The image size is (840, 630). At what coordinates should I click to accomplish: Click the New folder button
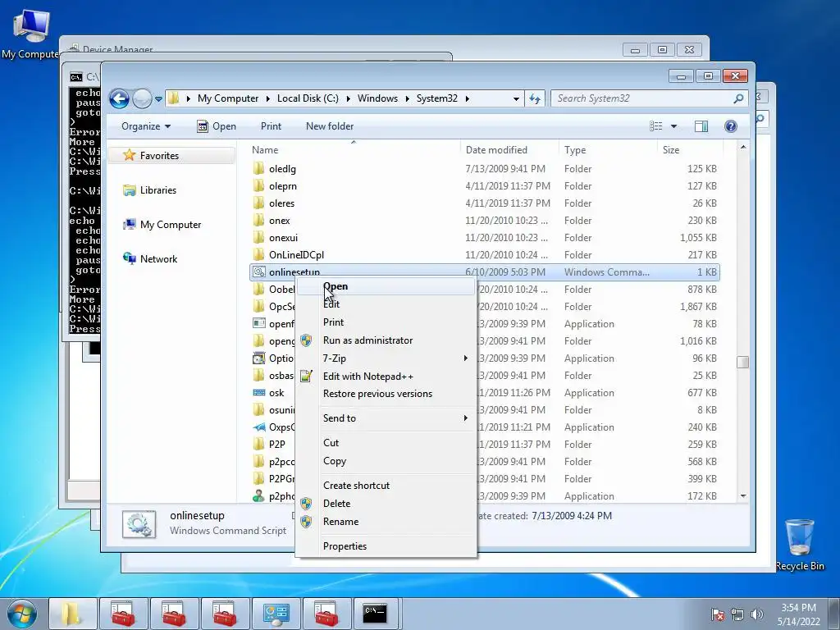click(x=330, y=126)
